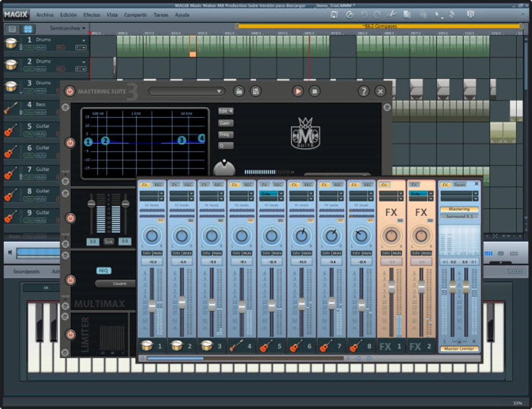
Task: Switch to the Soundpools tab
Action: point(26,271)
